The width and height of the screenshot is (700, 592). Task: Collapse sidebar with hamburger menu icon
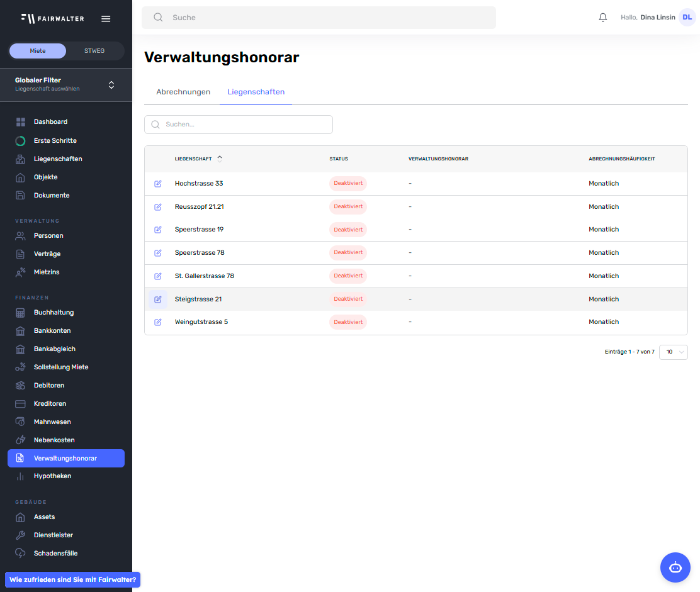pos(106,19)
